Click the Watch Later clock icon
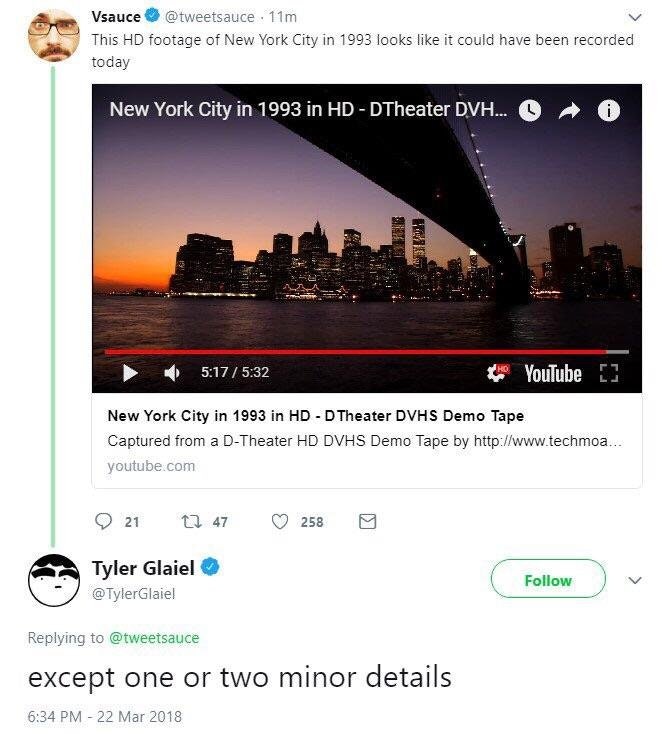662x734 pixels. pos(530,110)
